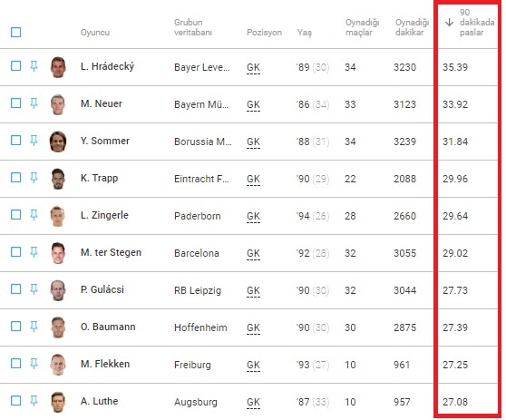Viewport: 506px width, 420px height.
Task: Pin M. ter Stegen's row
Action: pos(34,252)
